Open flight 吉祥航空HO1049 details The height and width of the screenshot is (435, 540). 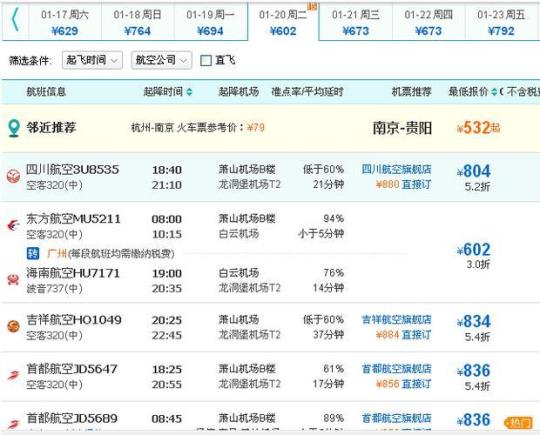[x=74, y=320]
